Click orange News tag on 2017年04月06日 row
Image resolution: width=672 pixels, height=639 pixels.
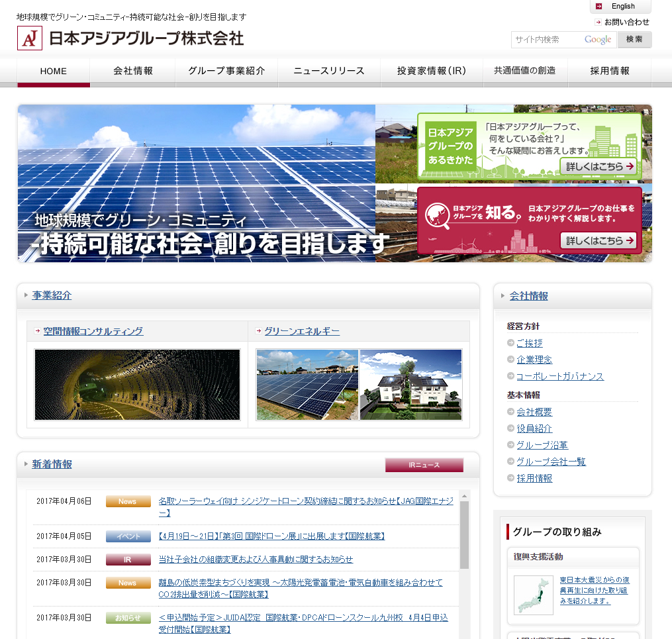(x=128, y=501)
